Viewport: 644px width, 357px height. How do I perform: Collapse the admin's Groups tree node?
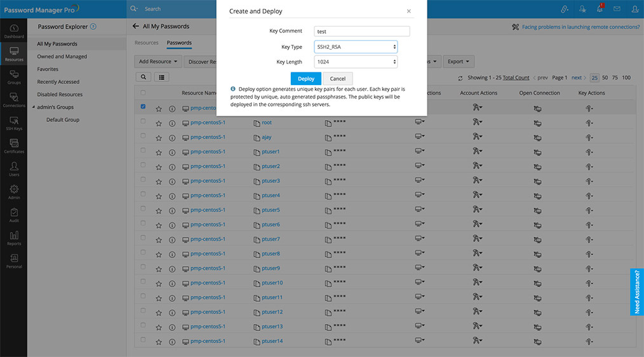tap(34, 107)
